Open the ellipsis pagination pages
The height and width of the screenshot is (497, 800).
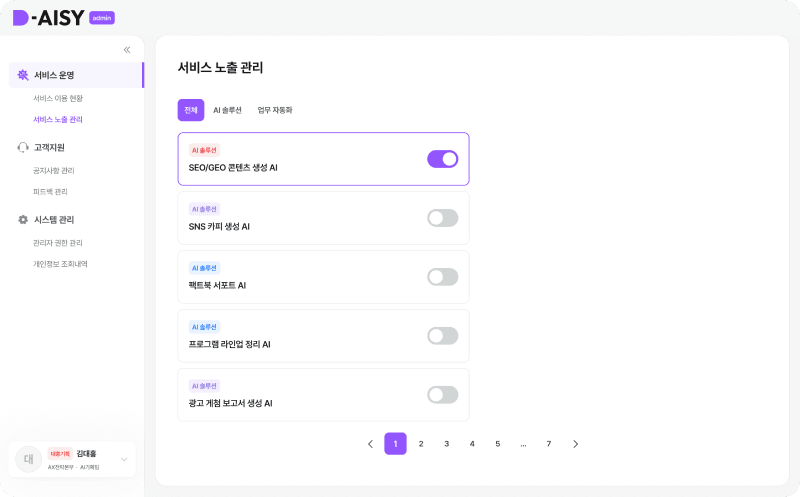tap(523, 444)
